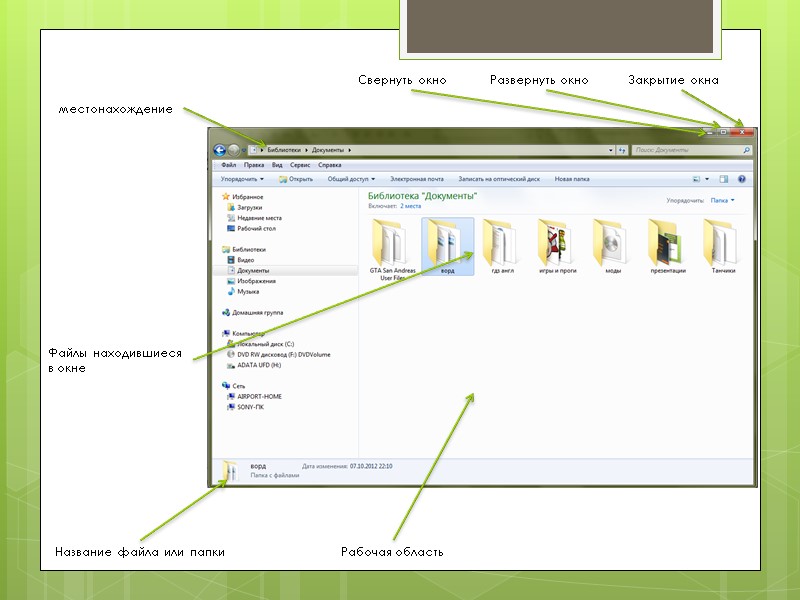Open the Танчики folder

[723, 247]
